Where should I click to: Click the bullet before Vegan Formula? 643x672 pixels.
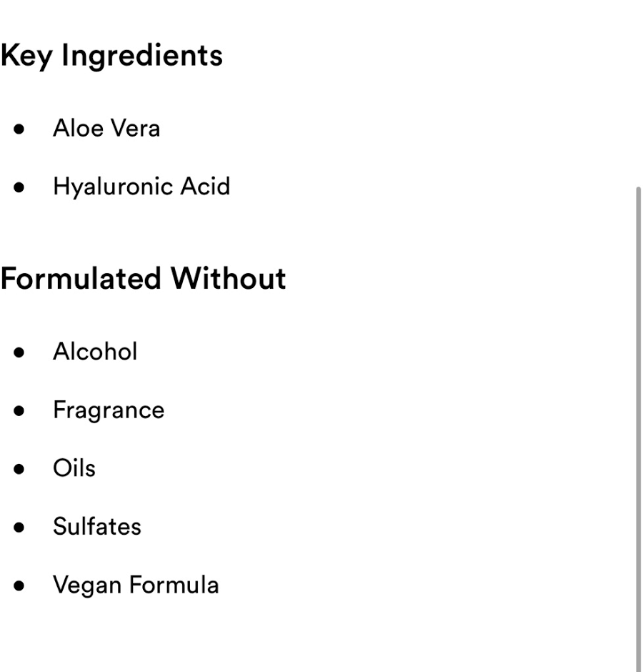point(19,585)
